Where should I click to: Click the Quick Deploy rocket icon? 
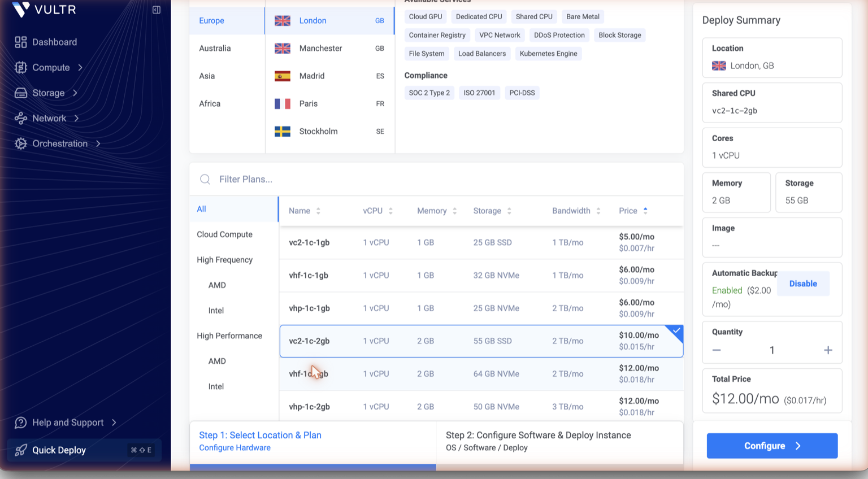tap(21, 450)
